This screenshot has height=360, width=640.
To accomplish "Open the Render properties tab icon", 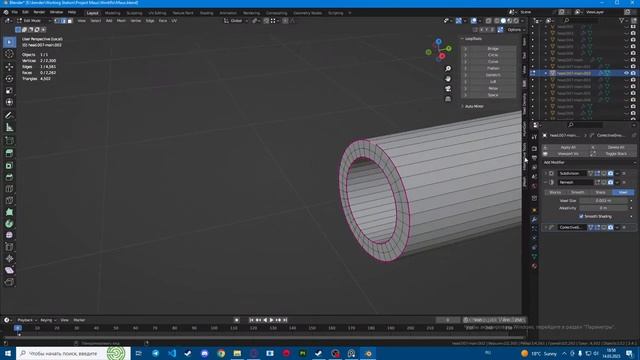I will pos(534,149).
